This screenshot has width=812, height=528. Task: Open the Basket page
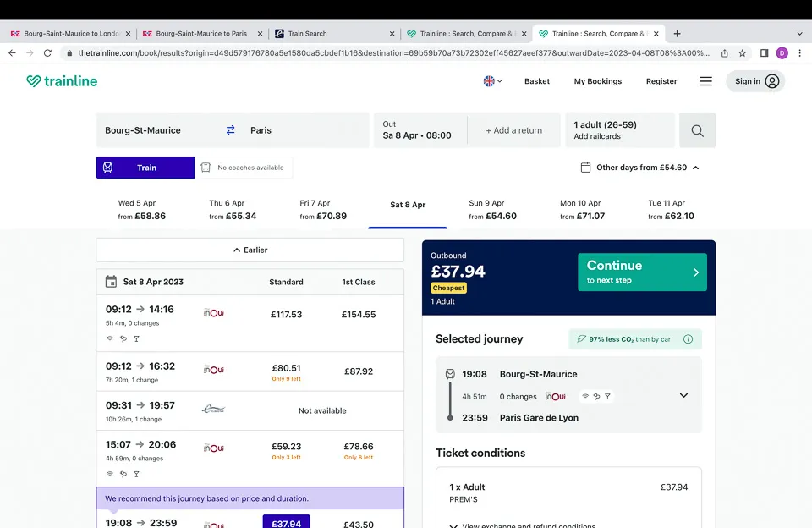click(537, 81)
